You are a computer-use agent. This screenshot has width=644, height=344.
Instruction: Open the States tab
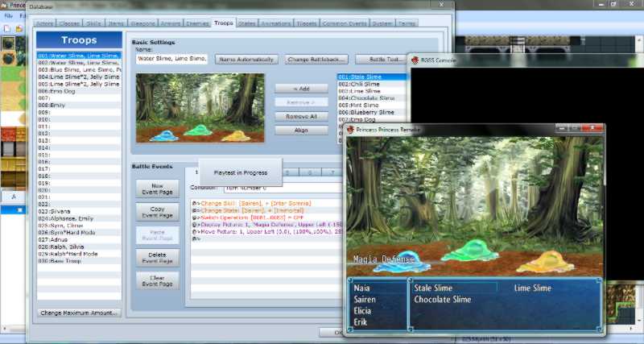[x=248, y=23]
